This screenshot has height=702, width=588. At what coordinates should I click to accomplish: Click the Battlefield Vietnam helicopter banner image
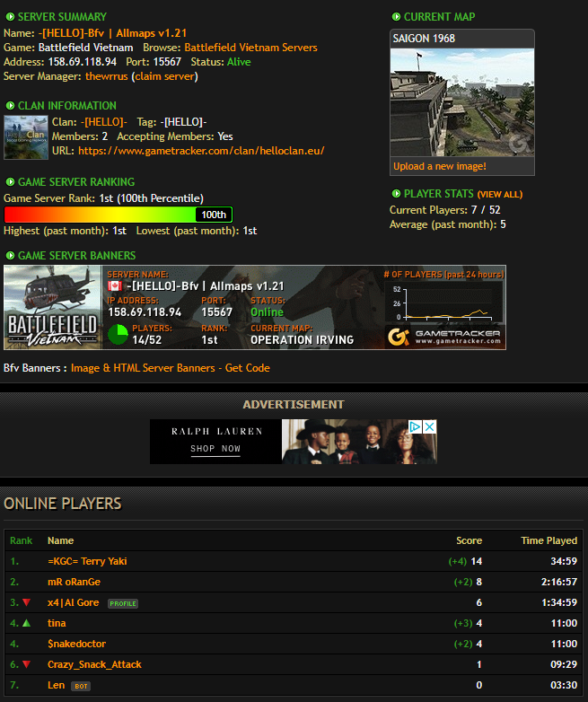[x=53, y=307]
